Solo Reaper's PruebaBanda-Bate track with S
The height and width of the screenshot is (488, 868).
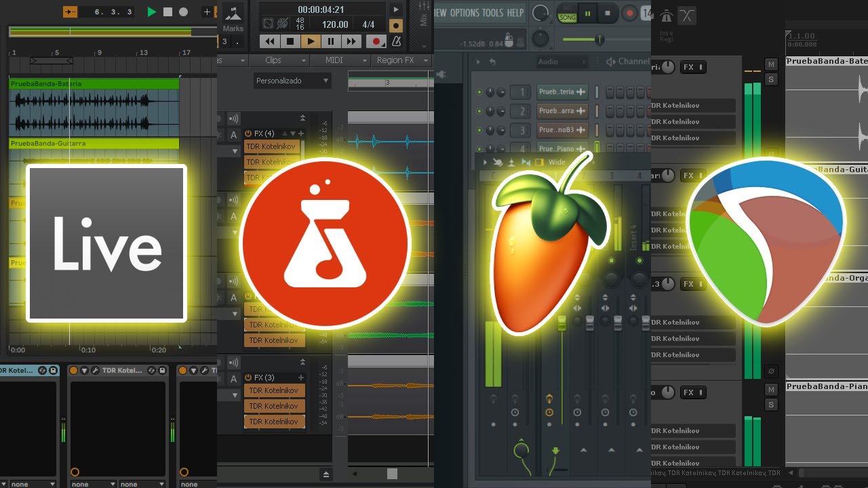(x=771, y=79)
